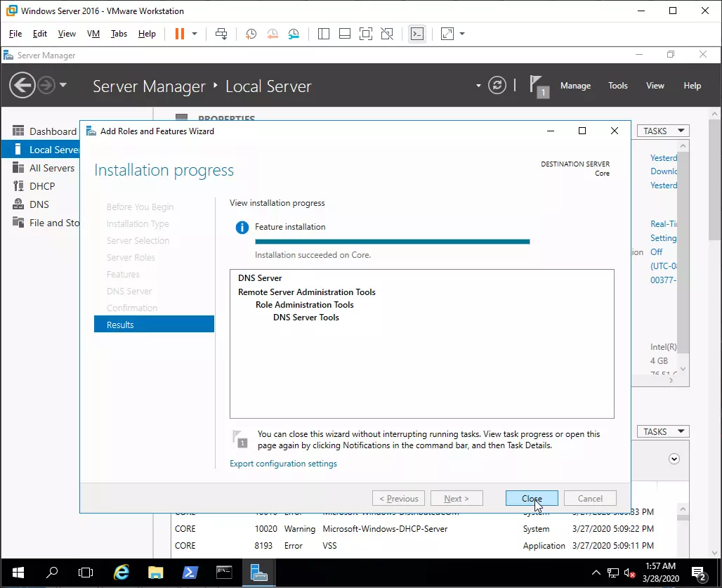Image resolution: width=722 pixels, height=588 pixels.
Task: Open File and Storage Services sidebar item
Action: pyautogui.click(x=41, y=223)
